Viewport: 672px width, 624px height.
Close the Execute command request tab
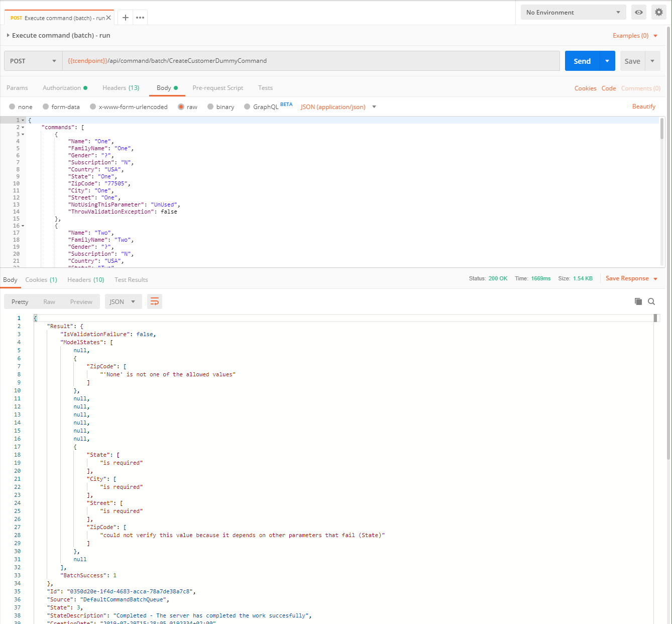(108, 18)
